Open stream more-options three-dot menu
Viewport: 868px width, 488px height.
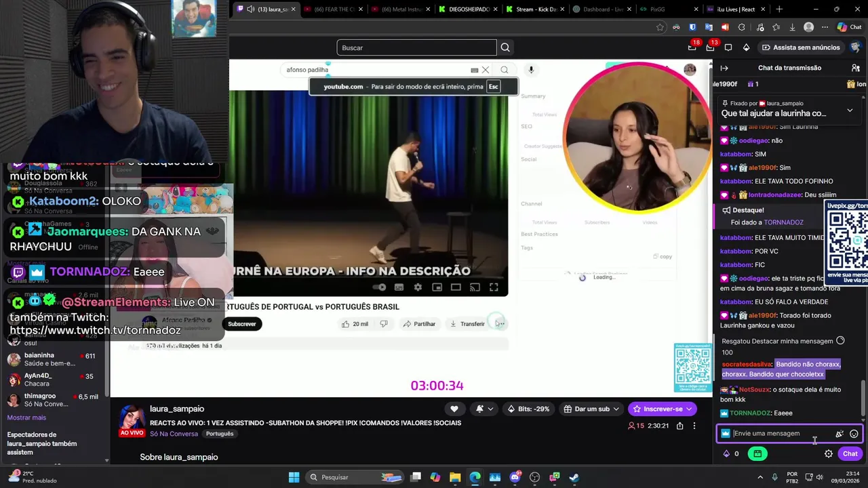click(x=694, y=426)
